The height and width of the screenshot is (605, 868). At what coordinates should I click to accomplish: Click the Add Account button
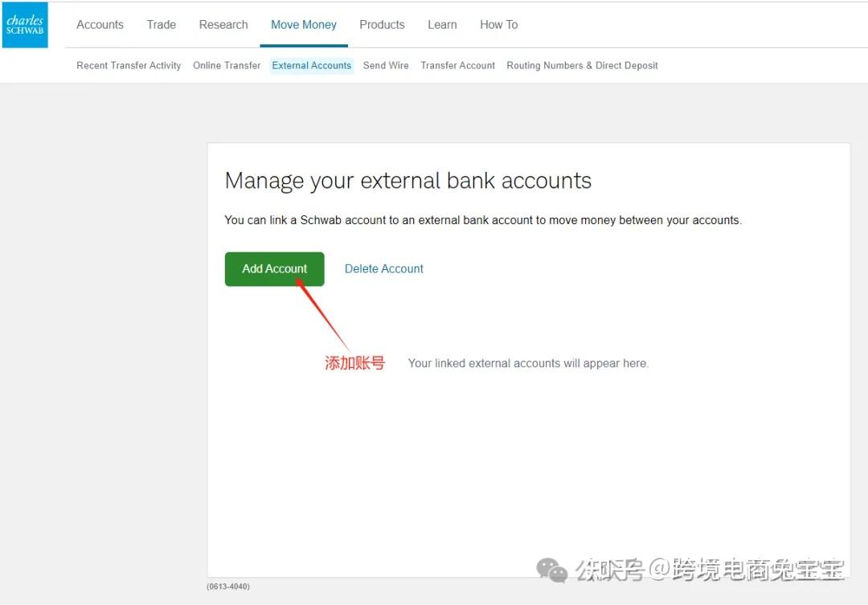(x=274, y=268)
